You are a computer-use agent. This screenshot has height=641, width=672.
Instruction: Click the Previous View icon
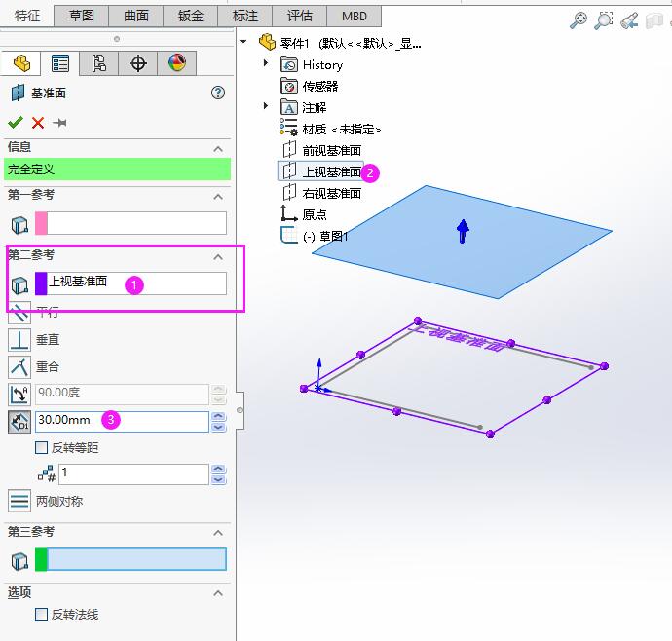[x=629, y=20]
